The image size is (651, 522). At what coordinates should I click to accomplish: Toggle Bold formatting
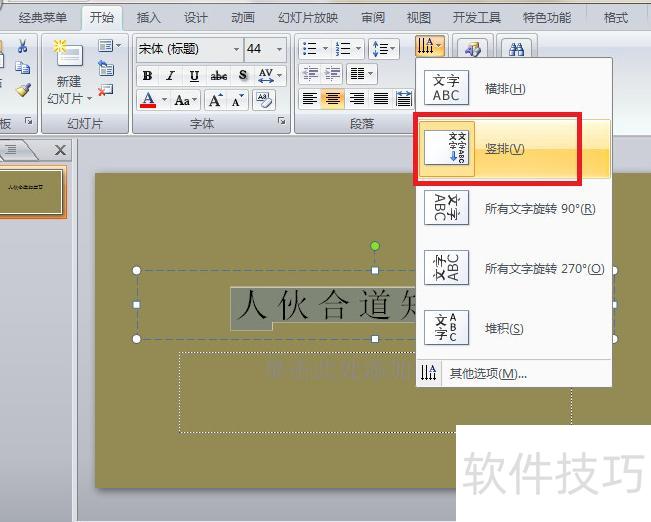coord(147,76)
